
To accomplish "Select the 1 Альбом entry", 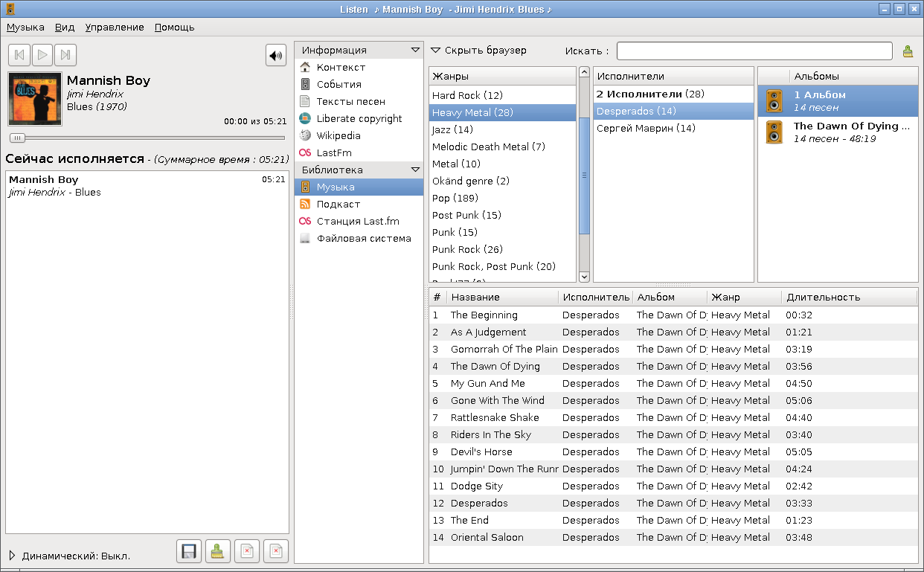I will coord(838,101).
